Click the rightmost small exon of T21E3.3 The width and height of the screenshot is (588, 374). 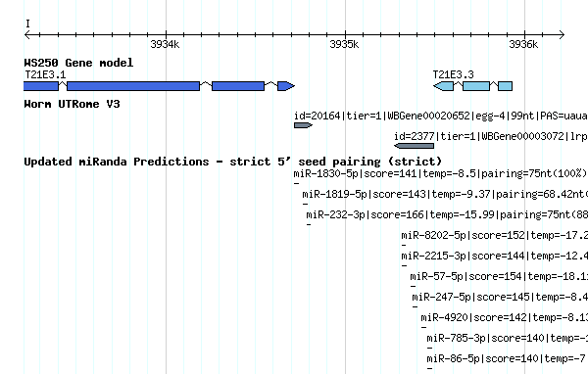click(505, 86)
